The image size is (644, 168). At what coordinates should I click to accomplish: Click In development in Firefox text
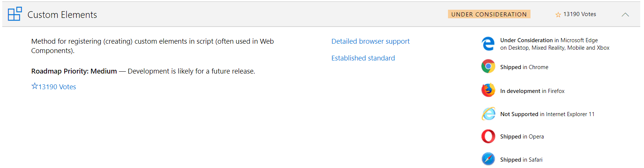point(532,91)
